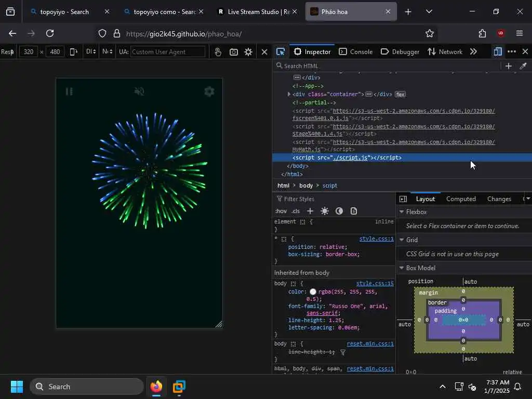Toggle the :hov pseudo-class panel
The image size is (532, 399).
coord(281,211)
